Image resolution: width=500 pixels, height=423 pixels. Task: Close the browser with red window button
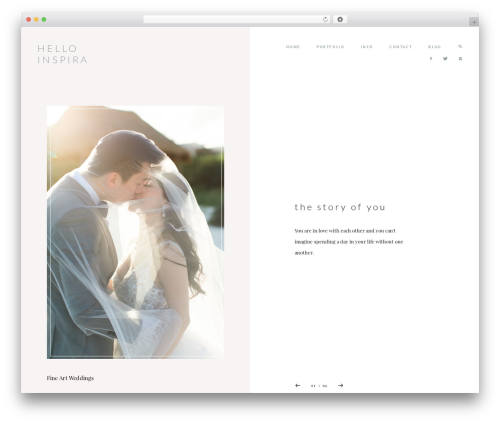(x=29, y=19)
